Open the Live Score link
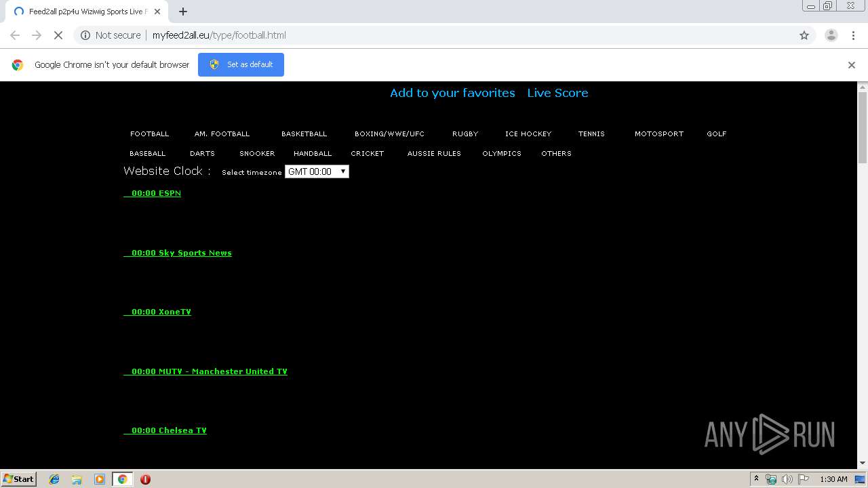Image resolution: width=868 pixels, height=488 pixels. (x=557, y=93)
